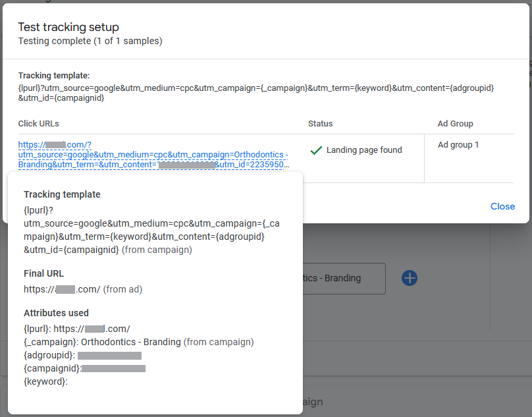The image size is (532, 417).
Task: Click '(from campaign)' after the popup tracking template
Action: click(x=157, y=250)
